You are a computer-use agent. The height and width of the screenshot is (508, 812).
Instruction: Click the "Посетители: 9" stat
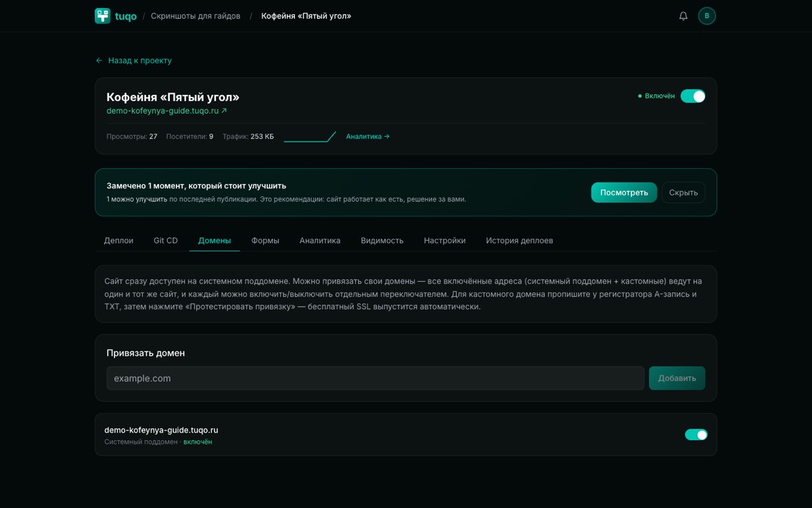pyautogui.click(x=189, y=136)
